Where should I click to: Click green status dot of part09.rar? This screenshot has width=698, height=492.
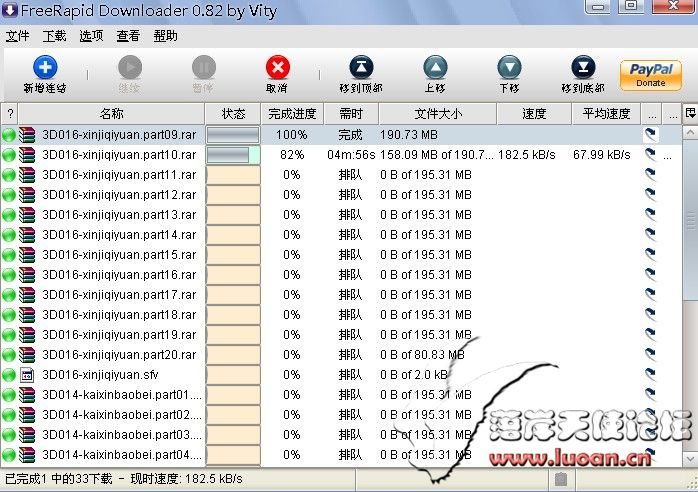[x=9, y=135]
